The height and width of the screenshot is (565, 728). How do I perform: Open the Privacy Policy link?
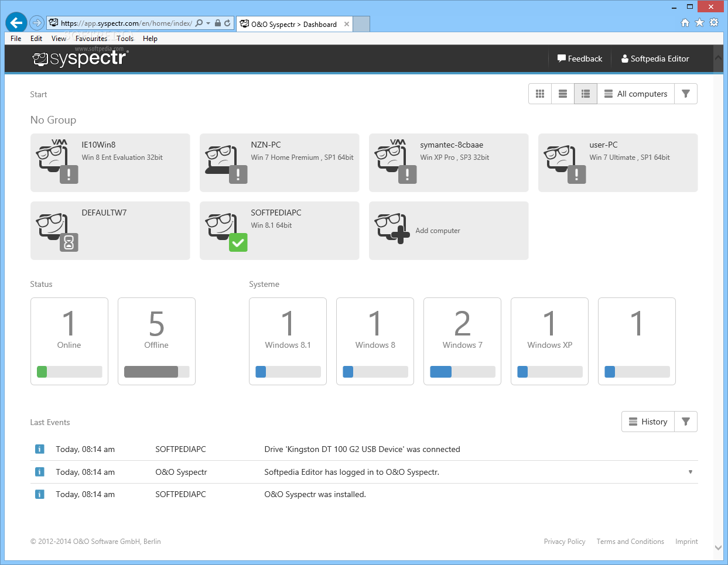tap(565, 542)
